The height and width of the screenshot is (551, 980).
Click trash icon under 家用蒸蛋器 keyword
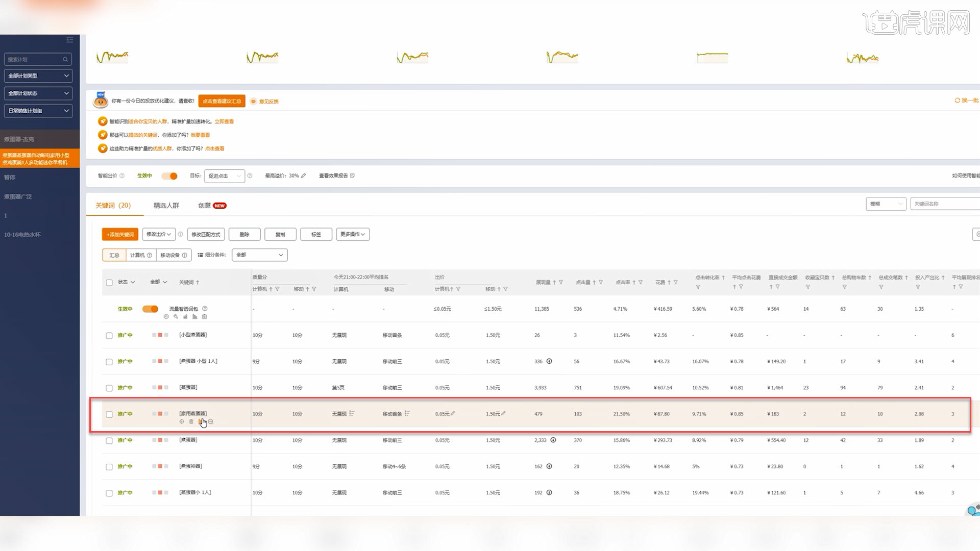pyautogui.click(x=191, y=421)
